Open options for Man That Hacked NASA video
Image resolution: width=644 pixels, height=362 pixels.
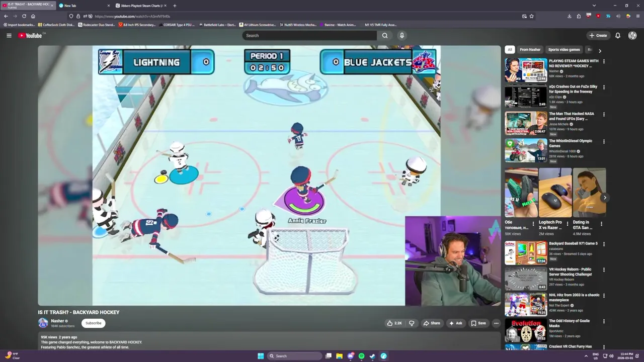[x=604, y=114]
